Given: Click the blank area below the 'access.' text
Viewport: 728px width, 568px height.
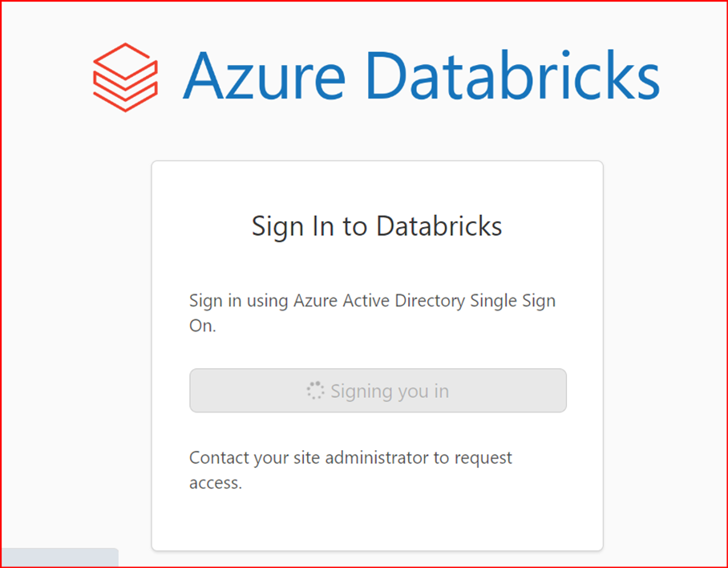Looking at the screenshot, I should [x=377, y=520].
